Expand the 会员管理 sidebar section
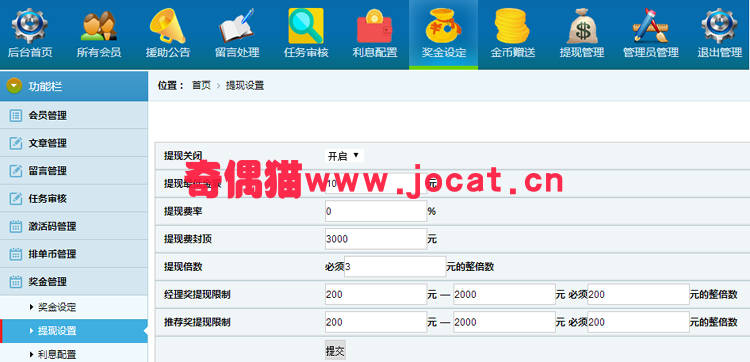Image resolution: width=750 pixels, height=362 pixels. tap(74, 115)
